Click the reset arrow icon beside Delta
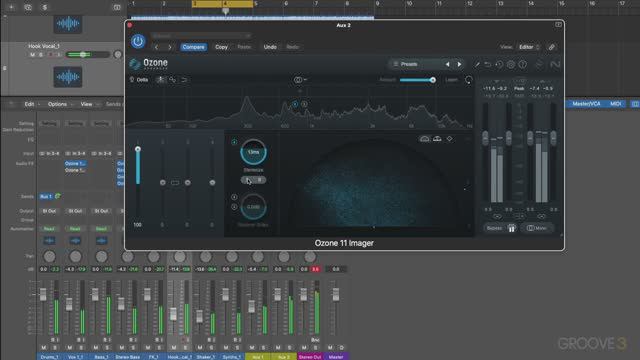This screenshot has height=360, width=640. pyautogui.click(x=184, y=80)
